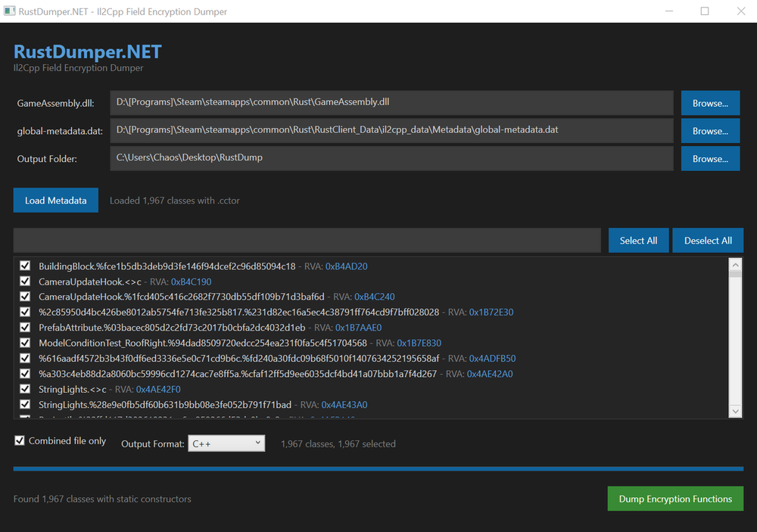757x532 pixels.
Task: Disable Combined file only option
Action: pos(20,440)
